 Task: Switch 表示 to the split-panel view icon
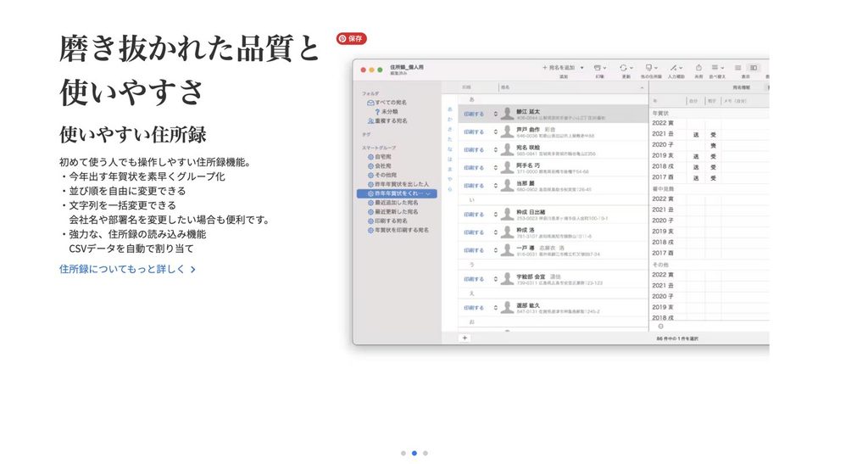pos(753,68)
